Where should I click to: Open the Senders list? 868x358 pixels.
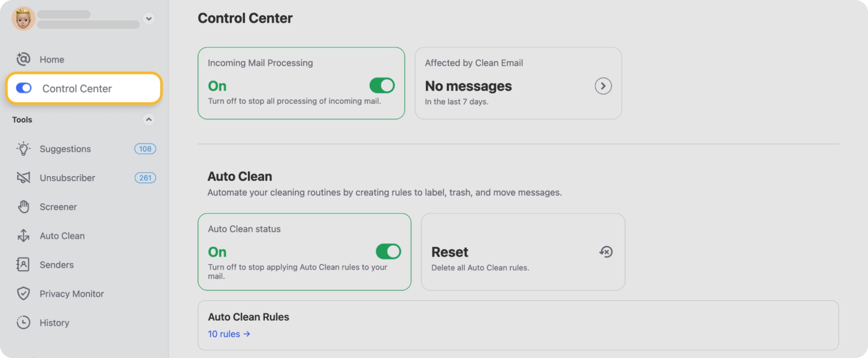[x=56, y=265]
